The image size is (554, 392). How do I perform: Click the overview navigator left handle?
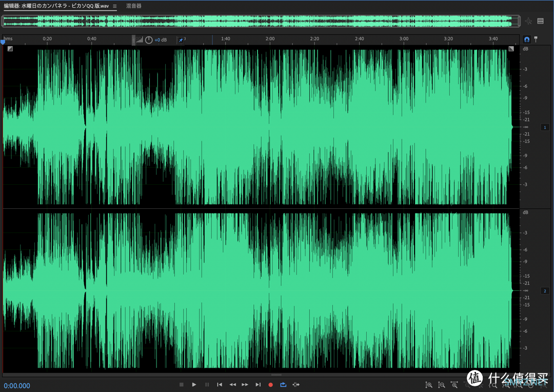point(3,21)
